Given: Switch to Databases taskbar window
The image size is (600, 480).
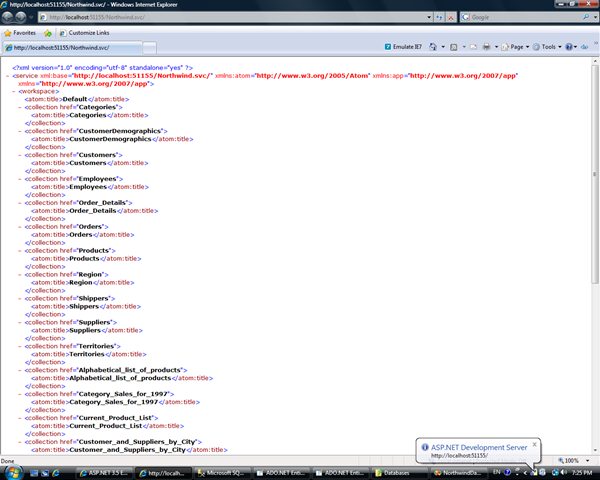Looking at the screenshot, I should tap(398, 473).
